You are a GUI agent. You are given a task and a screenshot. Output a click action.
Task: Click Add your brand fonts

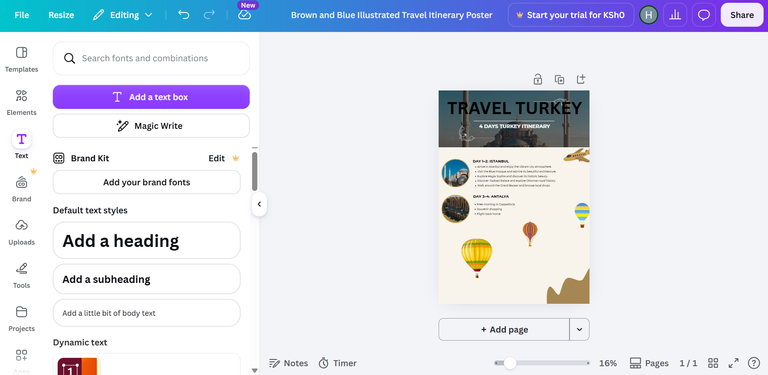[x=146, y=182]
